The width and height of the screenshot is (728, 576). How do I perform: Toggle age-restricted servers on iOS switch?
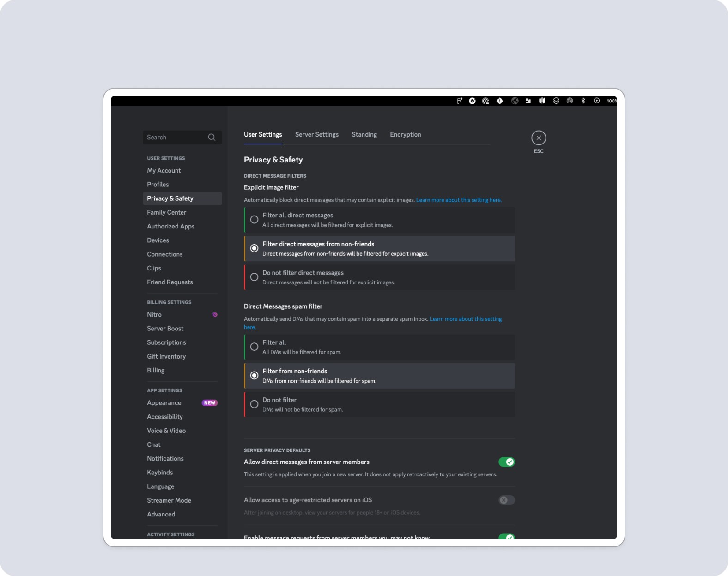coord(506,500)
